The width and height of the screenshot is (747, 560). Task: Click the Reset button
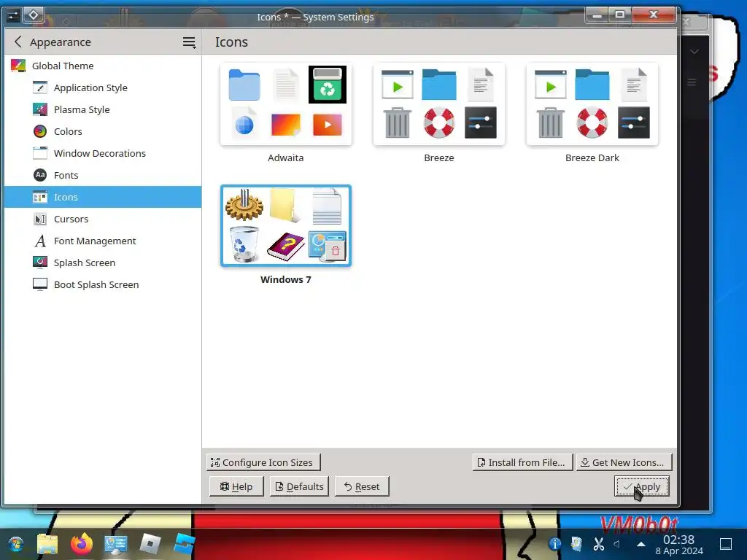click(x=362, y=486)
